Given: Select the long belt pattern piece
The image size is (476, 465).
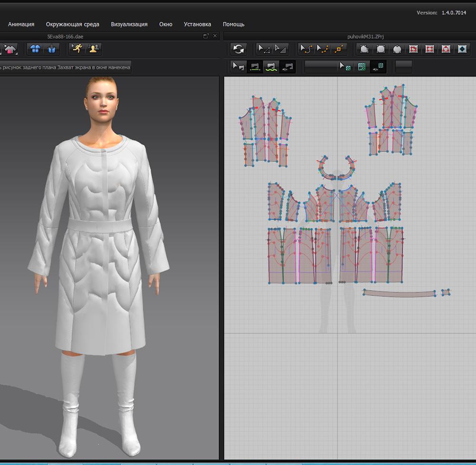Looking at the screenshot, I should (x=399, y=293).
